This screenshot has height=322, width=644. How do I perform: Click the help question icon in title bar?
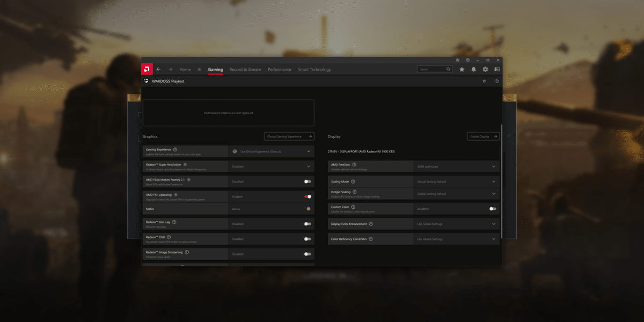[468, 60]
